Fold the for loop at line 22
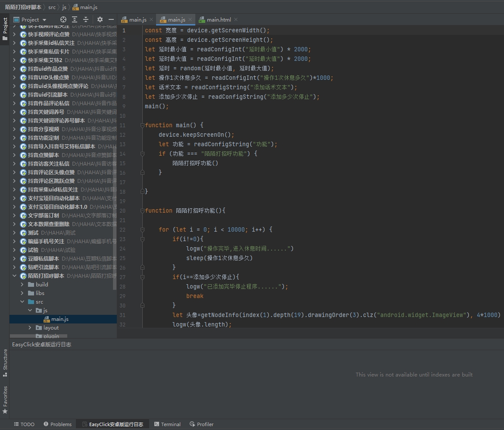This screenshot has width=504, height=430. click(x=142, y=229)
